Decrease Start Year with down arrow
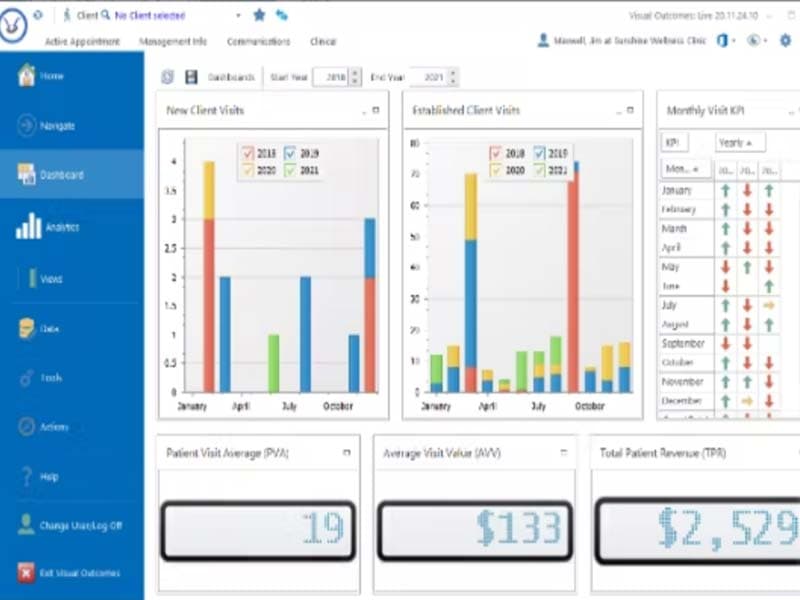 tap(355, 81)
